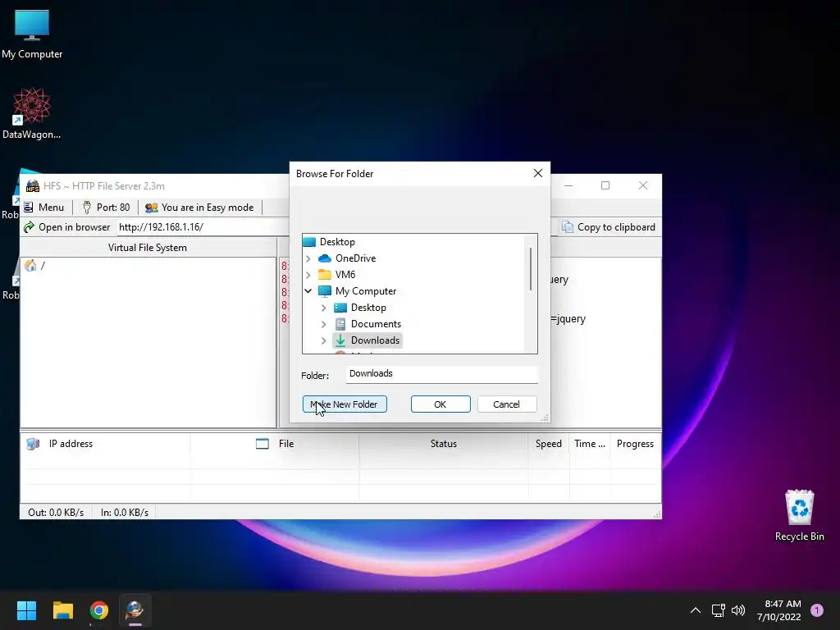This screenshot has width=840, height=630.
Task: Select the Downloads folder in tree
Action: [x=367, y=340]
